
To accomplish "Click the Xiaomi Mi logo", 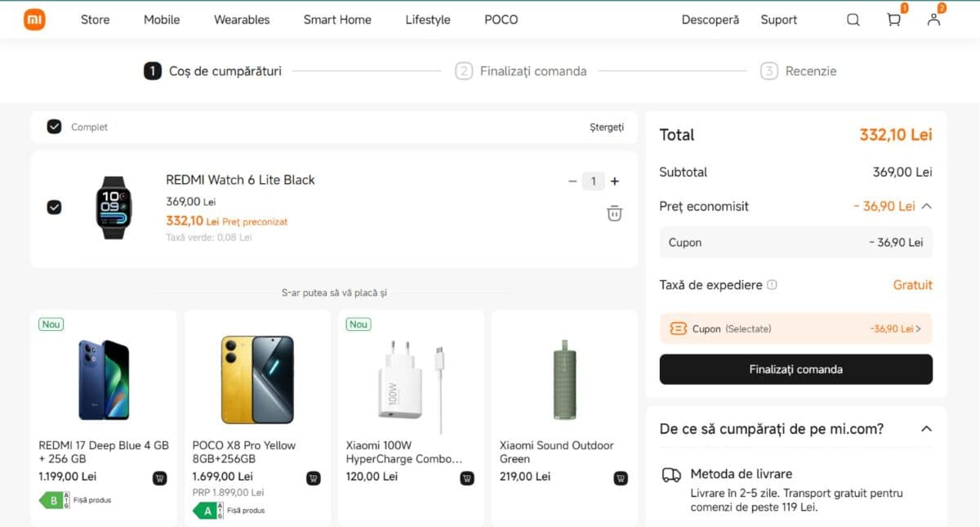I will click(x=34, y=20).
